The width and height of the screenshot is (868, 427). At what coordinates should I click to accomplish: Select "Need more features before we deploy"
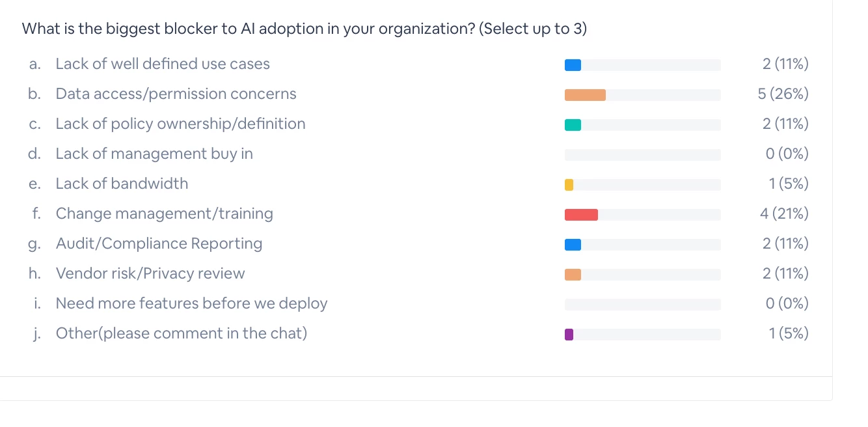(x=191, y=303)
